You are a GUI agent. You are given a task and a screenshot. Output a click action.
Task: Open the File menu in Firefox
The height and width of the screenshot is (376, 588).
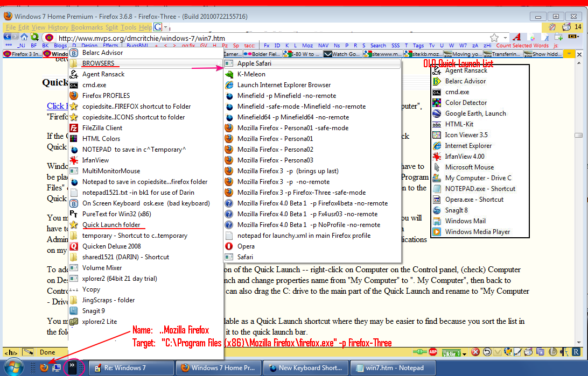(x=11, y=27)
